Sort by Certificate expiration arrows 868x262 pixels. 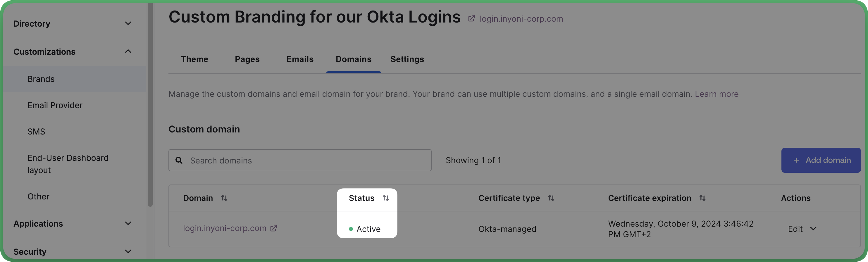coord(702,198)
